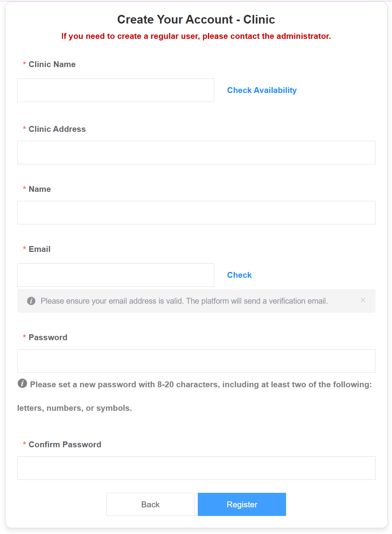Click the Create Your Account heading

click(x=196, y=19)
